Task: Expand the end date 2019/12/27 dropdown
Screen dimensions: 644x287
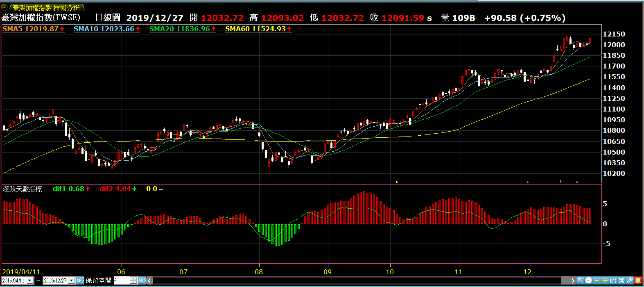Action: tap(72, 280)
